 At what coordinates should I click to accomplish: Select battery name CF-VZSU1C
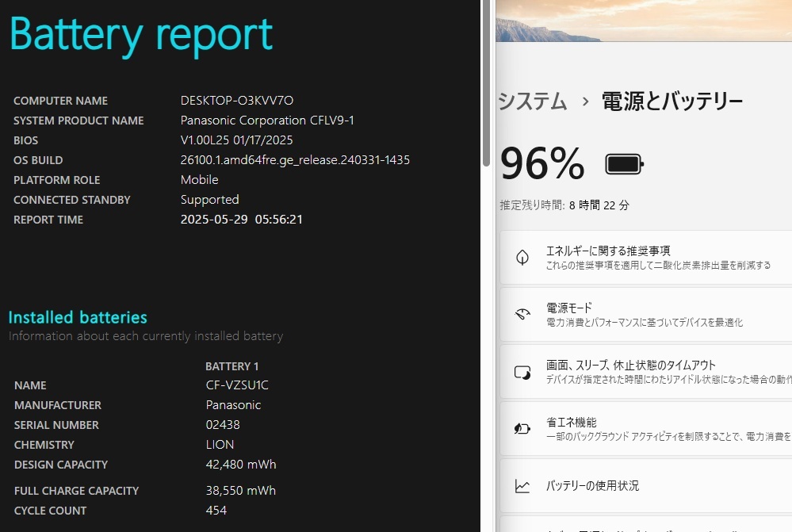coord(237,385)
